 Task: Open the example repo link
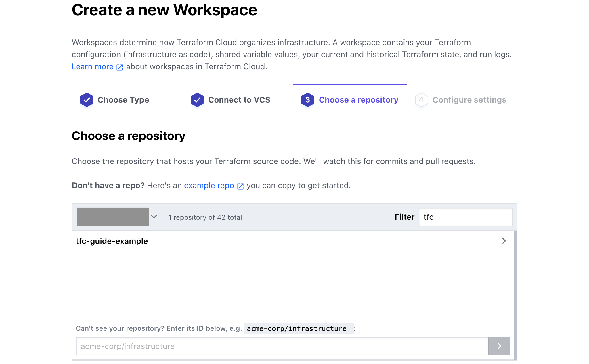[209, 186]
